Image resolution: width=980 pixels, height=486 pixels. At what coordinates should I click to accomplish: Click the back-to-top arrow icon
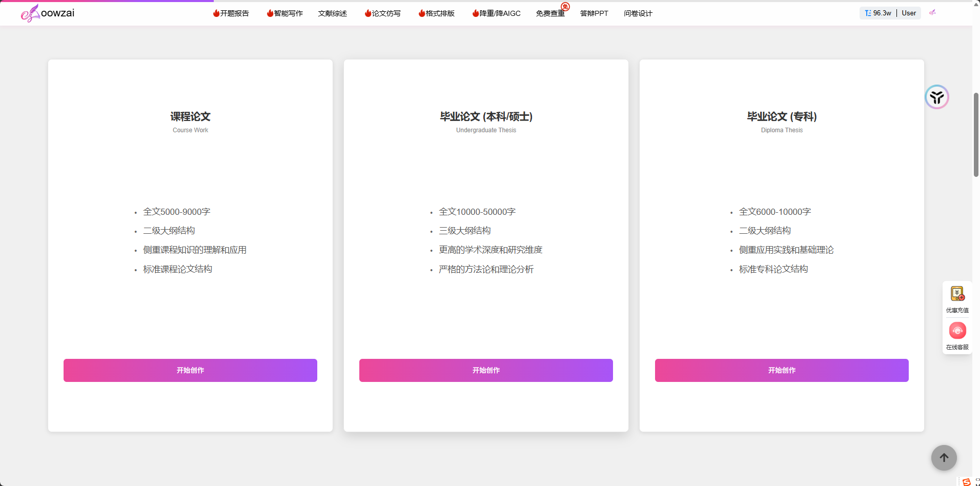click(x=944, y=458)
